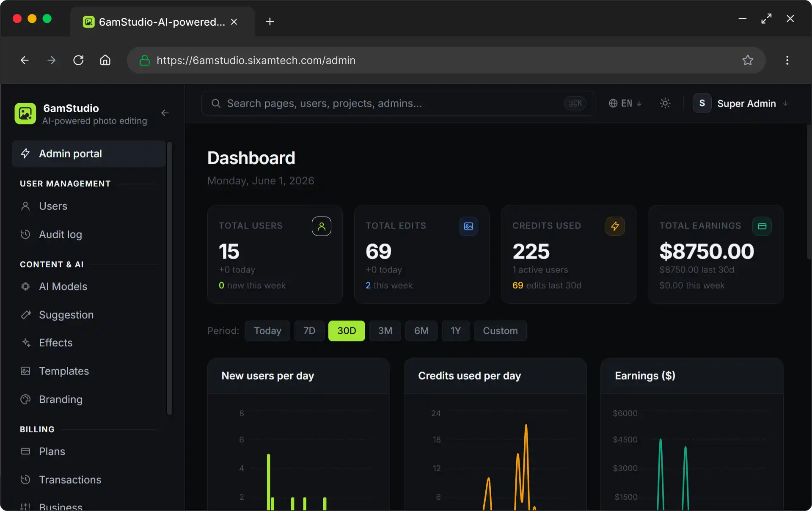Click the Suggestion wand icon

25,315
